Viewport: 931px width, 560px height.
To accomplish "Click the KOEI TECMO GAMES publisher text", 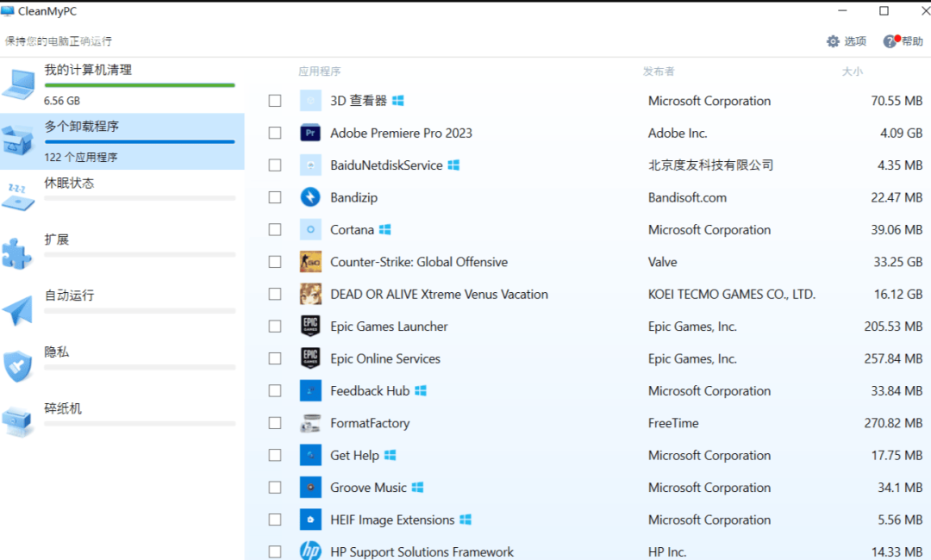I will coord(732,294).
